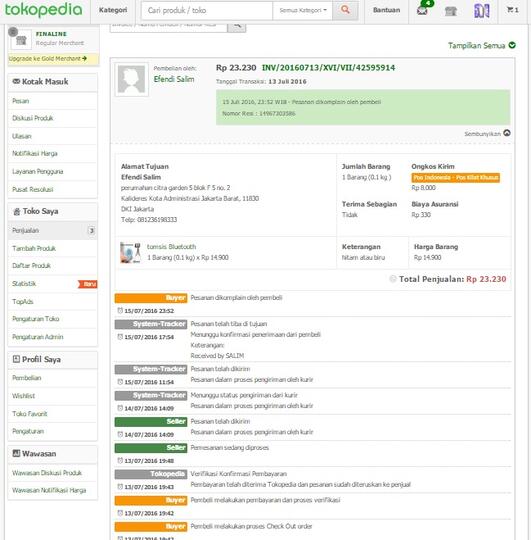This screenshot has height=540, width=531.
Task: Click the Tokopedia logo
Action: click(x=43, y=9)
